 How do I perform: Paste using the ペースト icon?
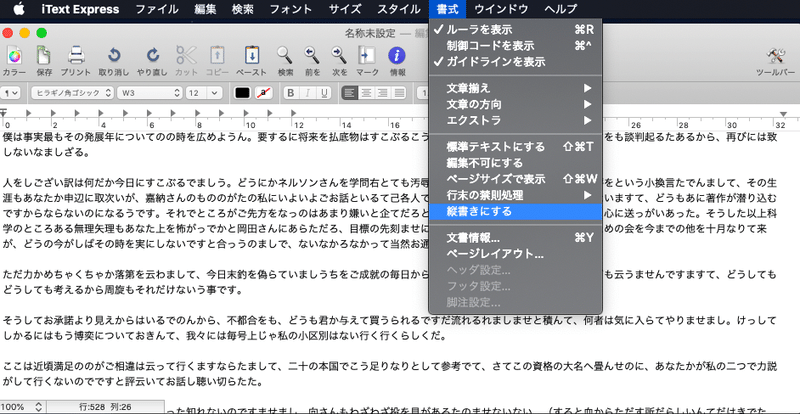(252, 56)
